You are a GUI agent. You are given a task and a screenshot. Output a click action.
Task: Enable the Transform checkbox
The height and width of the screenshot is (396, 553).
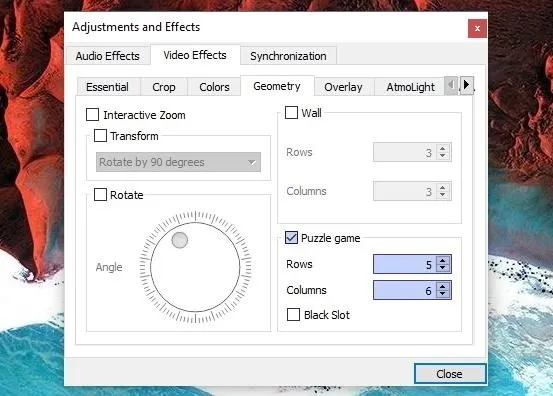coord(101,135)
